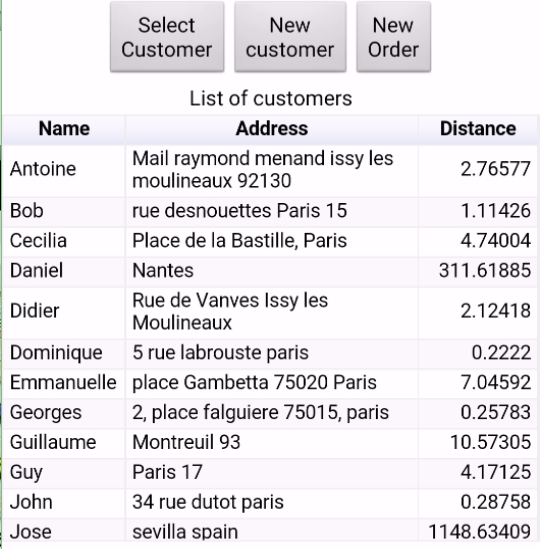Select the Georges customer row
Viewport: 540px width, 549px height.
click(270, 413)
